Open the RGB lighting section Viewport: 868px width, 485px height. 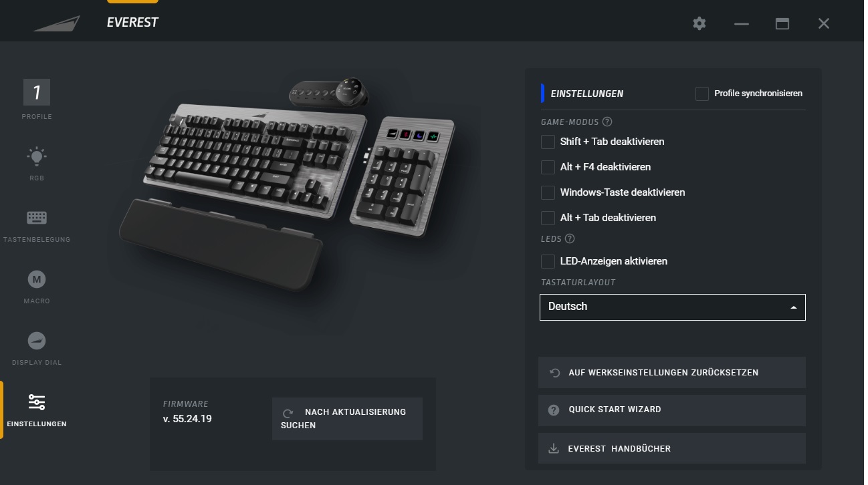click(x=37, y=164)
